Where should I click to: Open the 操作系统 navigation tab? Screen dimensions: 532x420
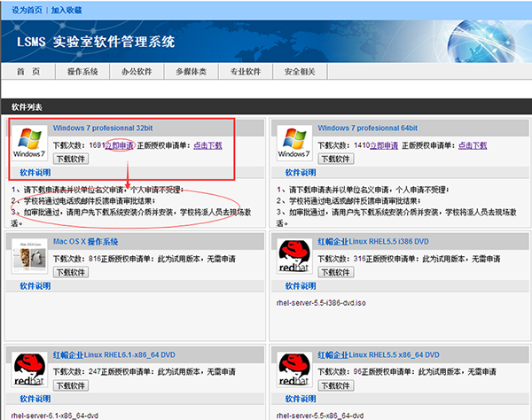pos(82,72)
